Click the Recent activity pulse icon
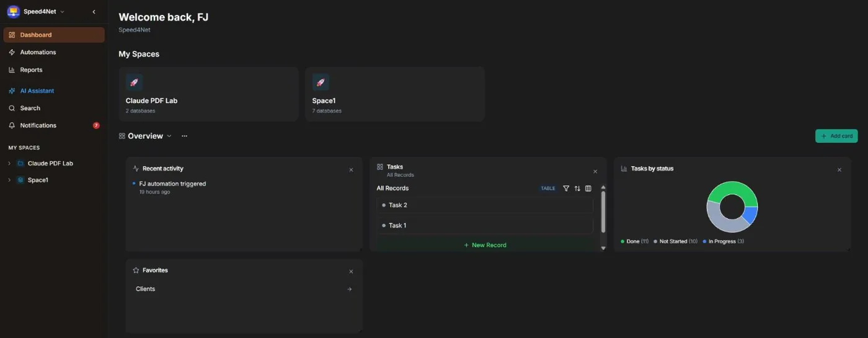Image resolution: width=868 pixels, height=338 pixels. tap(136, 169)
